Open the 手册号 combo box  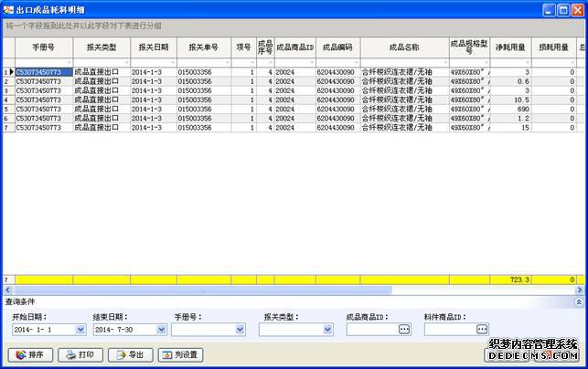240,330
